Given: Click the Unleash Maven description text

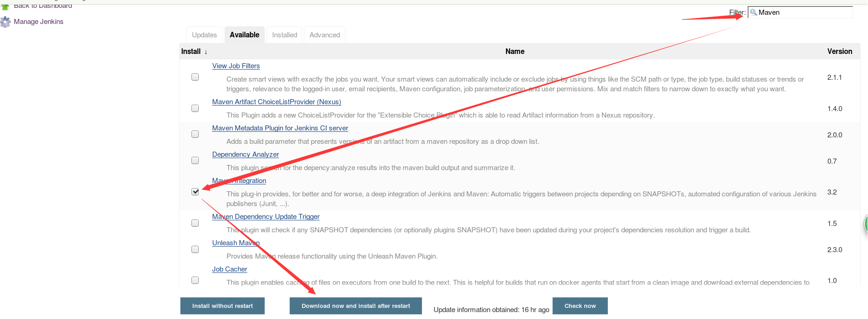Looking at the screenshot, I should [332, 256].
